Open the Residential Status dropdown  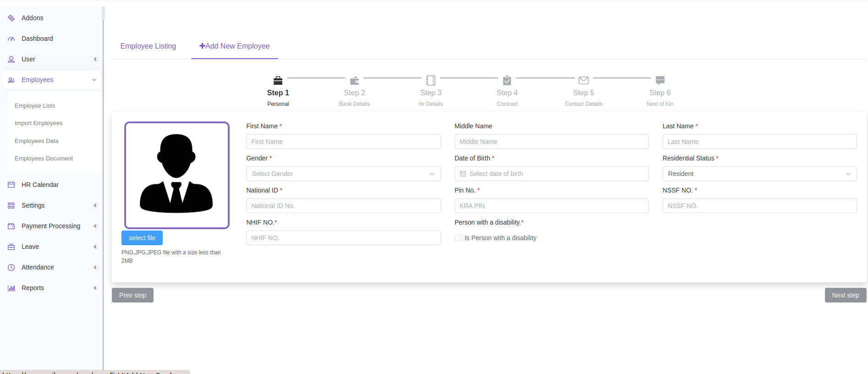coord(759,174)
